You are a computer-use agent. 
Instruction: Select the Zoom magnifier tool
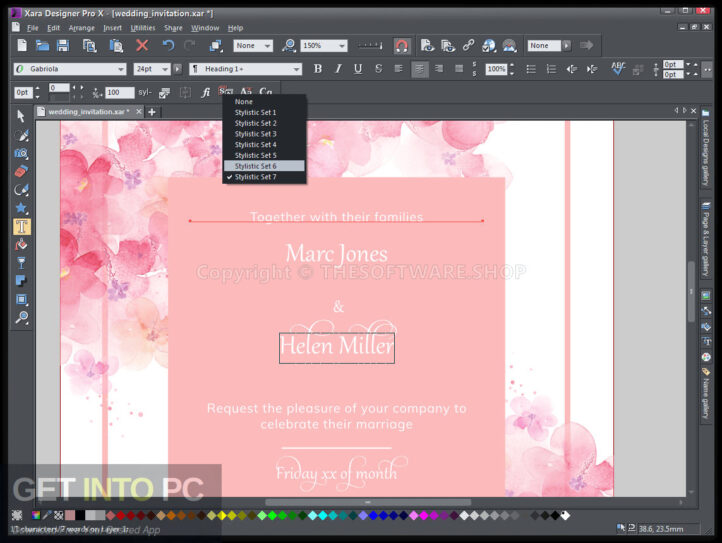(x=21, y=317)
